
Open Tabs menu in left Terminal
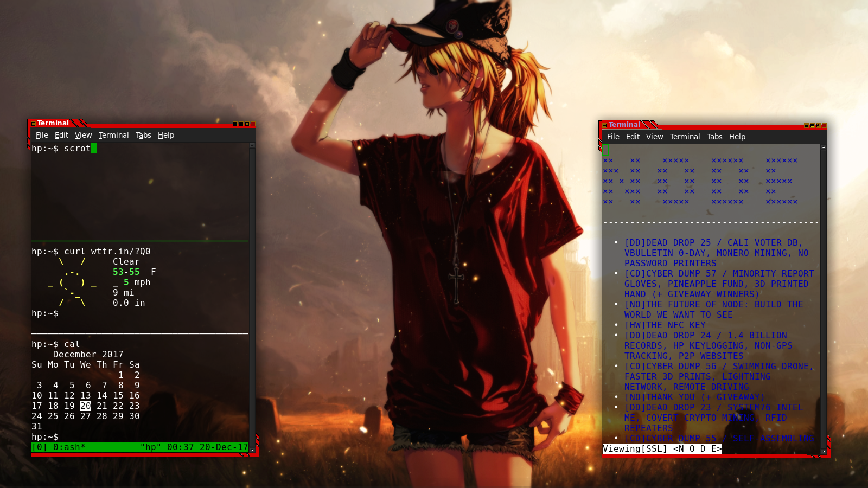[x=143, y=136]
